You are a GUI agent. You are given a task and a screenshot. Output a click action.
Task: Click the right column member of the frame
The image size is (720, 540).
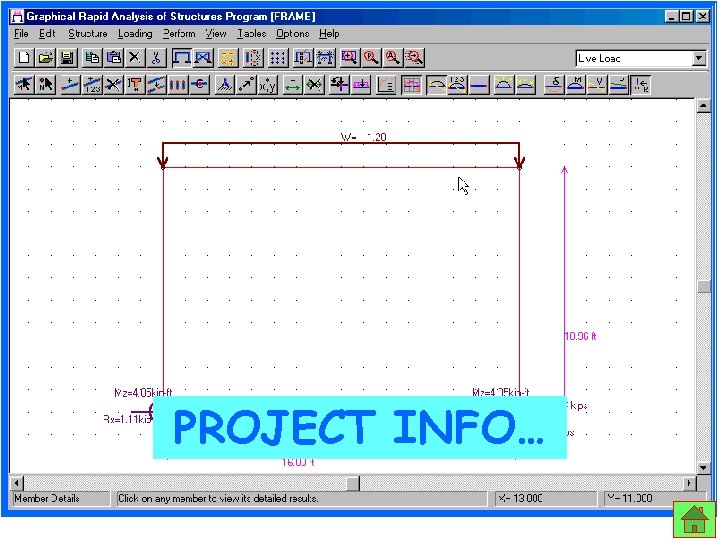(519, 280)
